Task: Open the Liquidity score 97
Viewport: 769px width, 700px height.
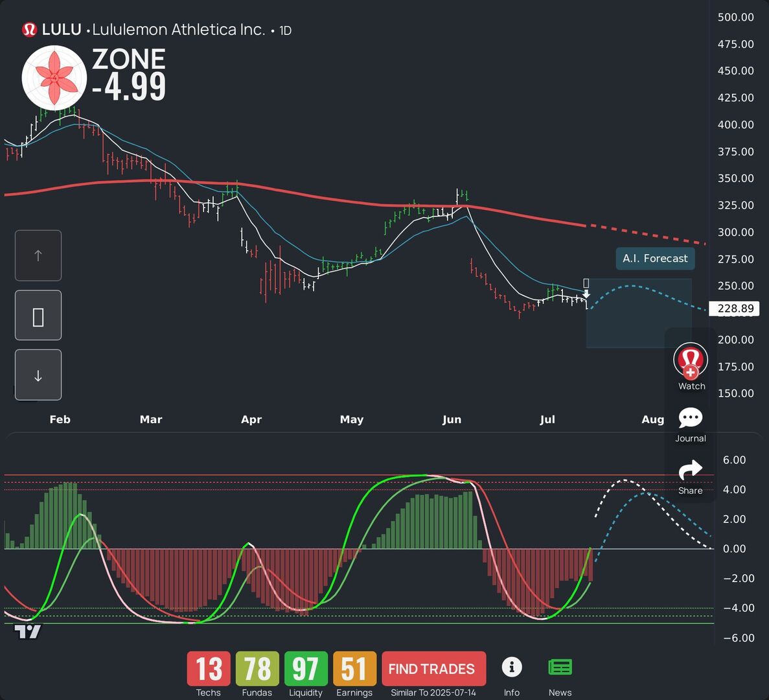Action: pyautogui.click(x=306, y=668)
